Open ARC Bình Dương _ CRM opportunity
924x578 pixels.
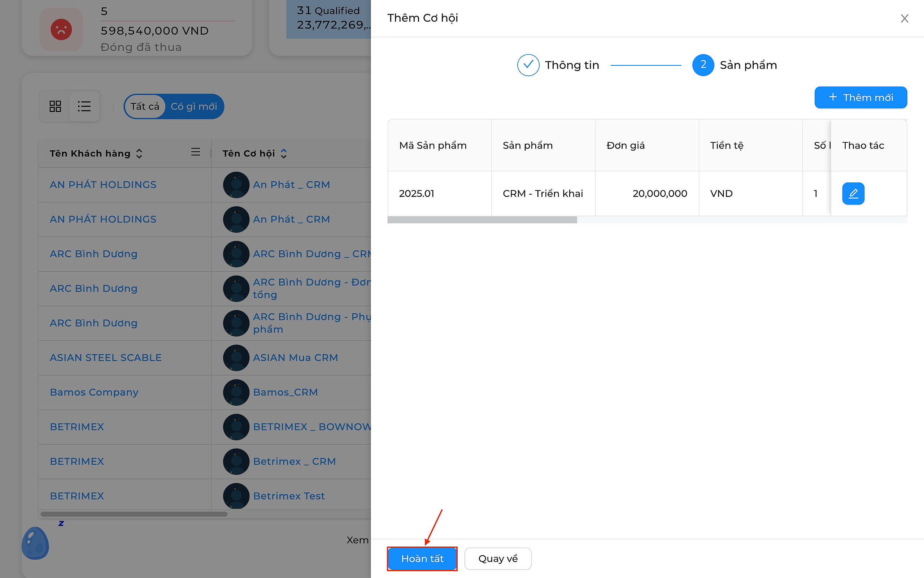pos(311,254)
